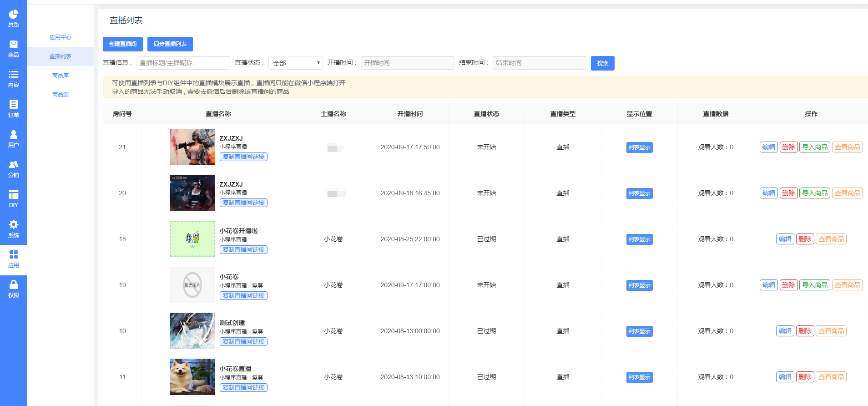
Task: Click the 同步直播列表 button
Action: 170,44
